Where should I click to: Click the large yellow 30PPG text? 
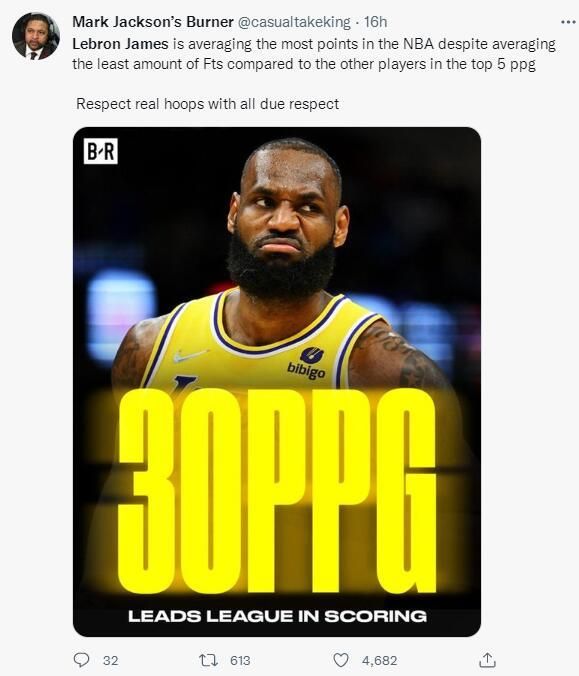(277, 491)
